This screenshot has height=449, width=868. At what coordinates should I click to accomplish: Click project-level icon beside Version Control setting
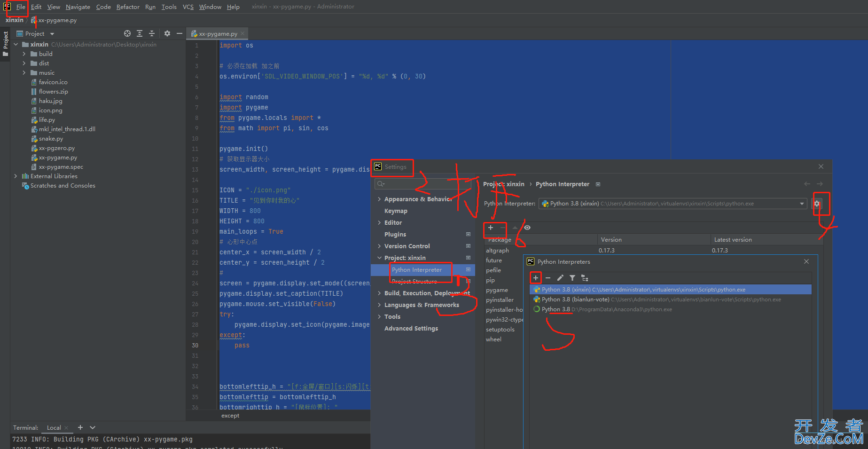coord(468,246)
